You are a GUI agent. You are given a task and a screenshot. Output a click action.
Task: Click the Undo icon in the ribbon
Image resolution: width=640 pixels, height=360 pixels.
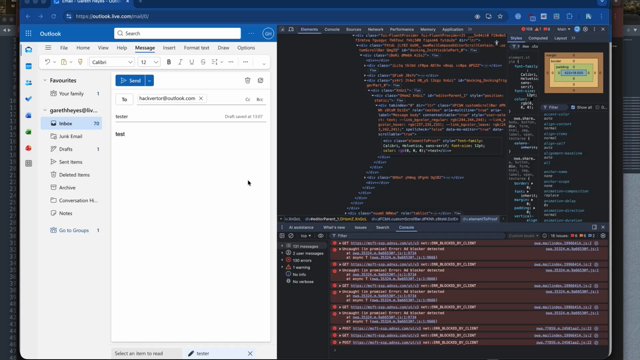[47, 62]
